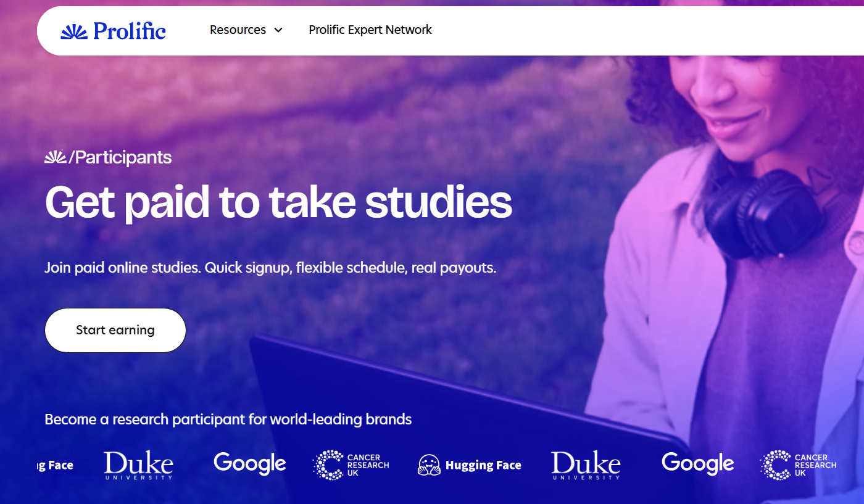Select the "Get paid to take studies" heading
Viewport: 864px width, 504px height.
[278, 202]
